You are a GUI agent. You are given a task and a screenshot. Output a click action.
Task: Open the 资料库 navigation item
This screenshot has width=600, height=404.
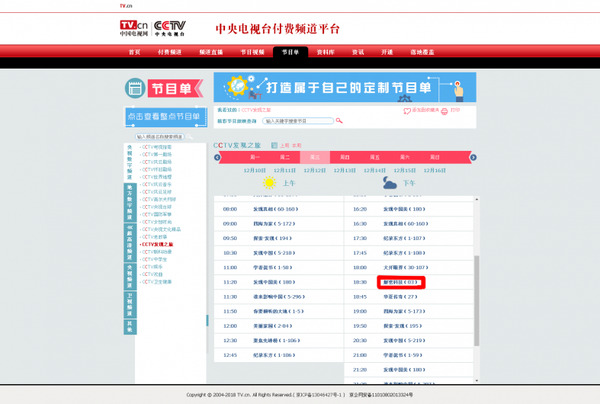pos(326,52)
